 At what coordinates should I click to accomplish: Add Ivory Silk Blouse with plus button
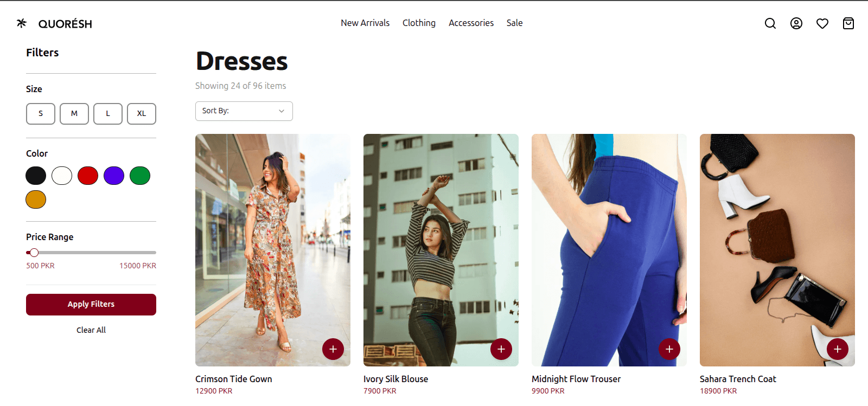click(x=501, y=349)
